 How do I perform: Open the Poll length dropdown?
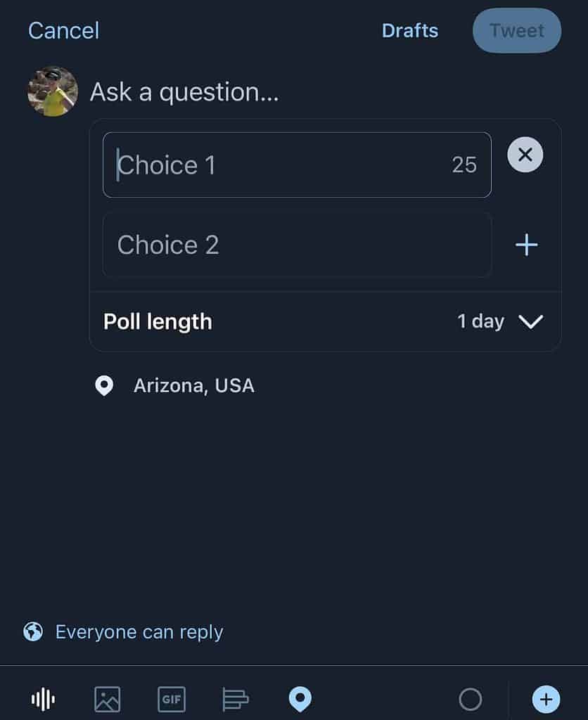[158, 321]
